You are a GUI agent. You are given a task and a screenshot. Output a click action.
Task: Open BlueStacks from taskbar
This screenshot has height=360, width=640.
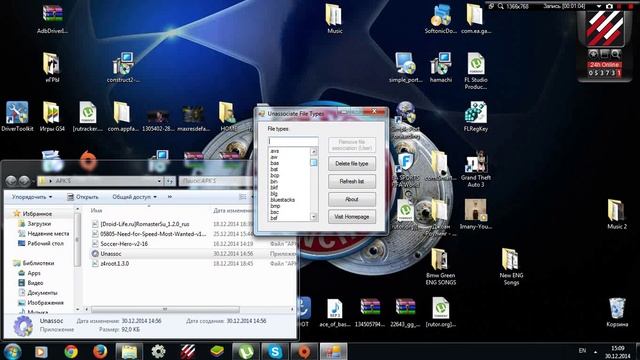coord(217,351)
